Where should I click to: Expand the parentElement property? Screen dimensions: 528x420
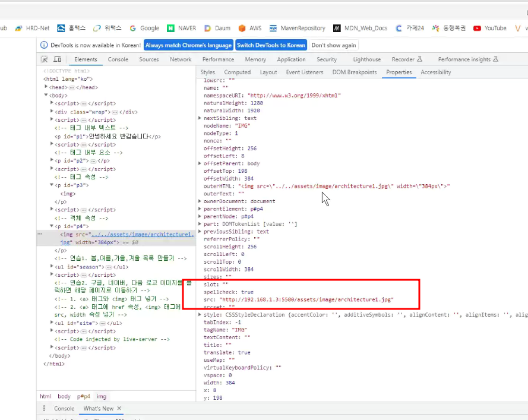point(200,209)
